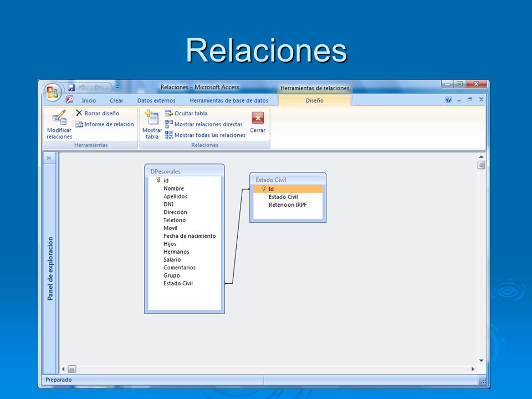Click vertical scrollbar up arrow
532x399 pixels.
pyautogui.click(x=481, y=157)
